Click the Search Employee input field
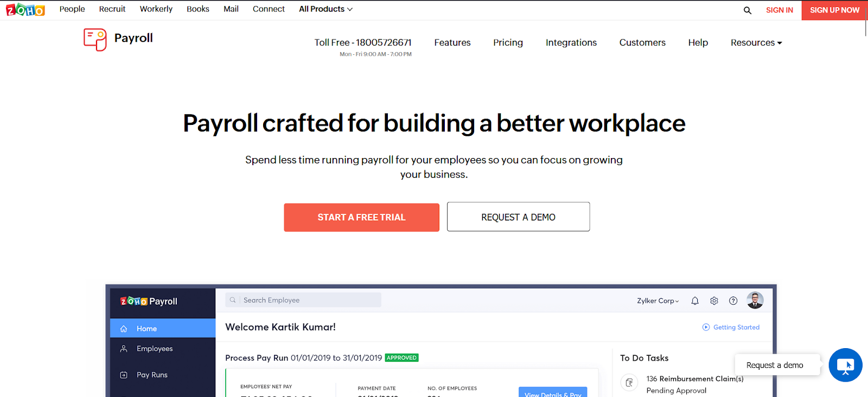868x397 pixels. point(303,300)
